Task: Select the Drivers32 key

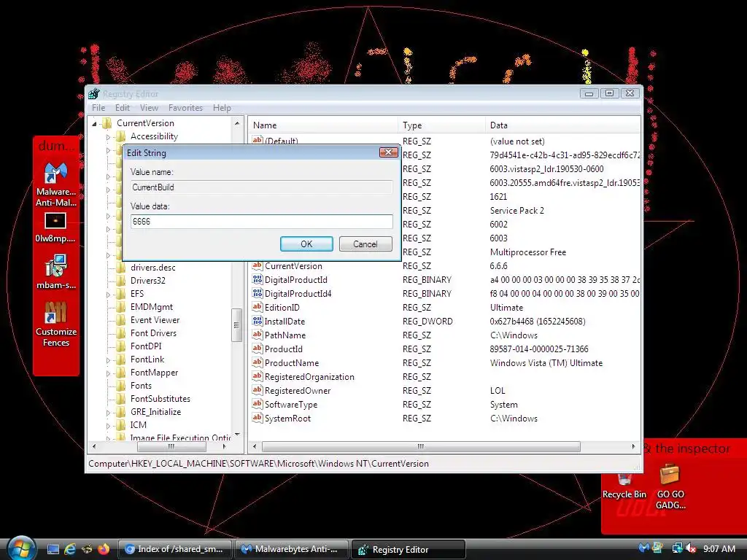Action: (x=147, y=281)
